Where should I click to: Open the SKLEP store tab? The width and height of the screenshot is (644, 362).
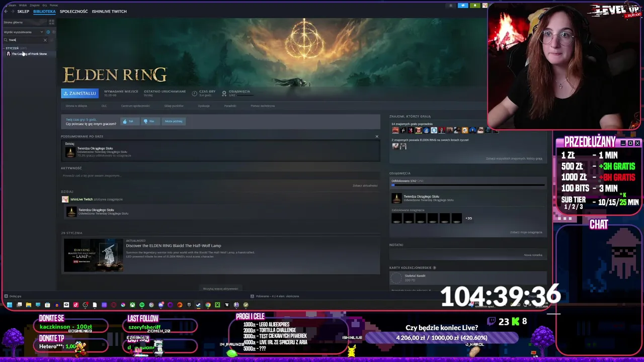(23, 11)
